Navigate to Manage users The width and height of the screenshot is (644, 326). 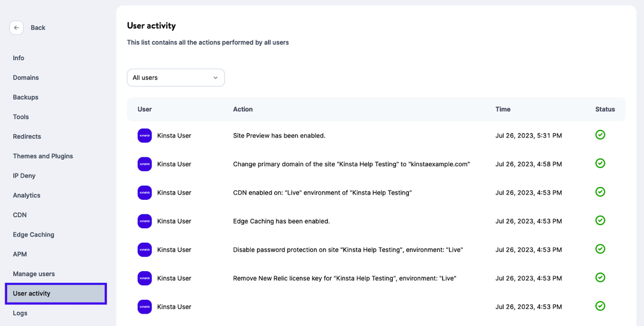(34, 274)
